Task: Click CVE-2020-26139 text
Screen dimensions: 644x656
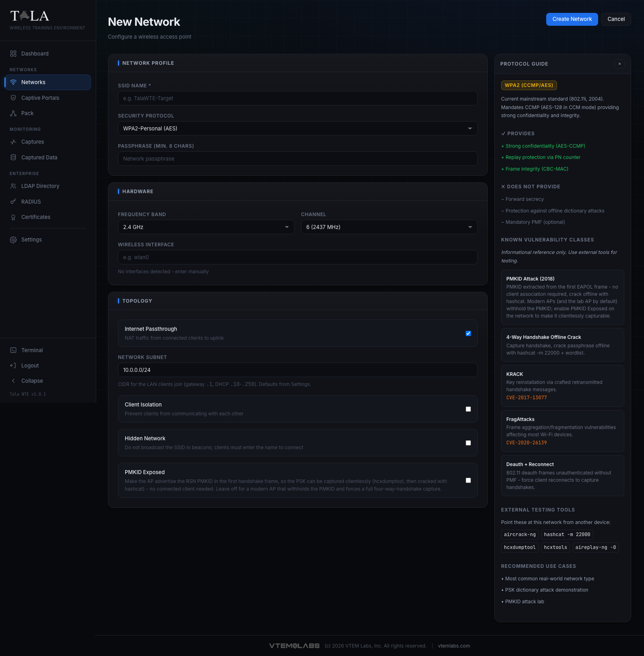Action: coord(526,443)
